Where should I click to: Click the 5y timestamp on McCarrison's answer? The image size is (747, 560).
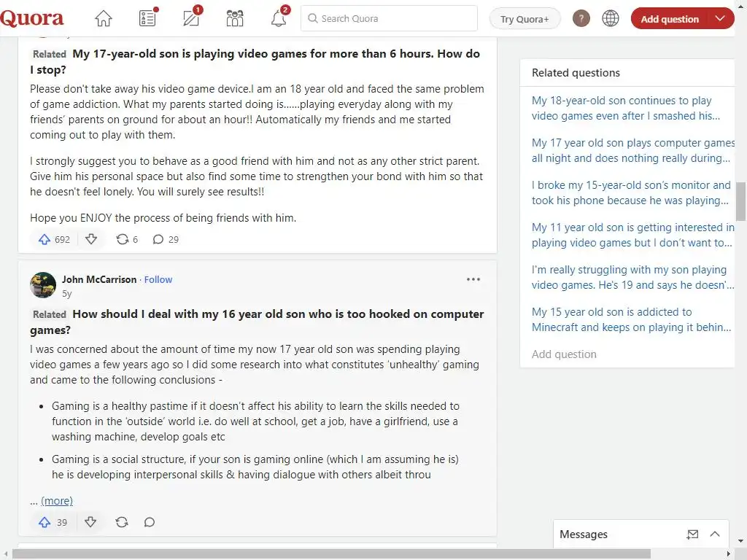coord(66,293)
